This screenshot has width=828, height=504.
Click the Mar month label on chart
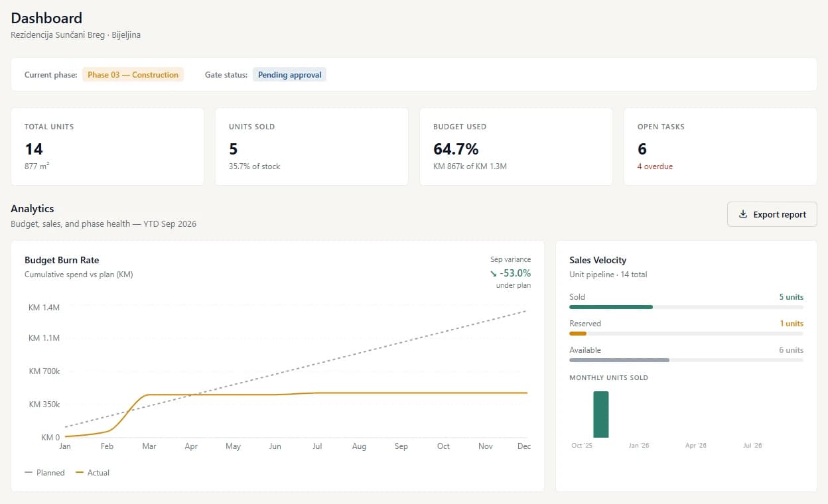(x=149, y=446)
